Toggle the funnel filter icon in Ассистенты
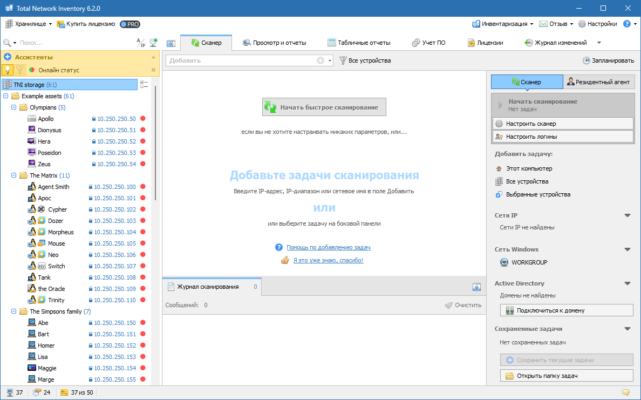The image size is (641, 400). pyautogui.click(x=19, y=70)
